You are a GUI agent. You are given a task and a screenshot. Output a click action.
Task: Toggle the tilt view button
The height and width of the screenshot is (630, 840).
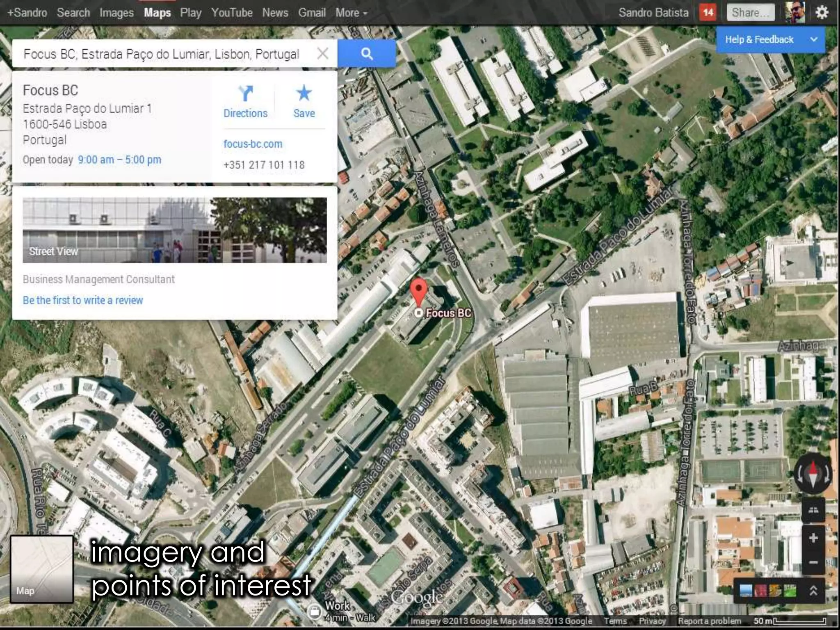coord(813,510)
